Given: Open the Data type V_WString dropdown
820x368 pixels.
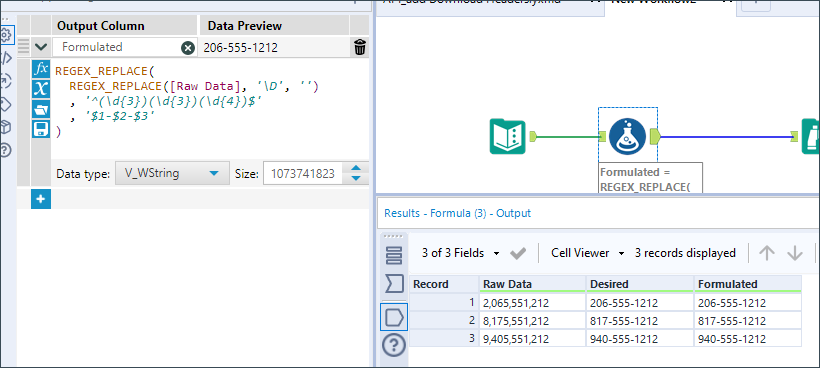Looking at the screenshot, I should pyautogui.click(x=172, y=174).
